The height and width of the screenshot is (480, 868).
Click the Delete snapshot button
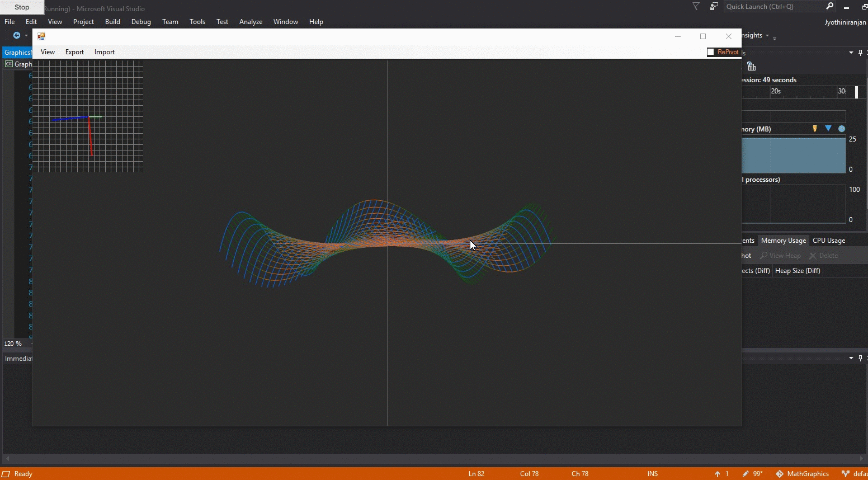pyautogui.click(x=823, y=256)
